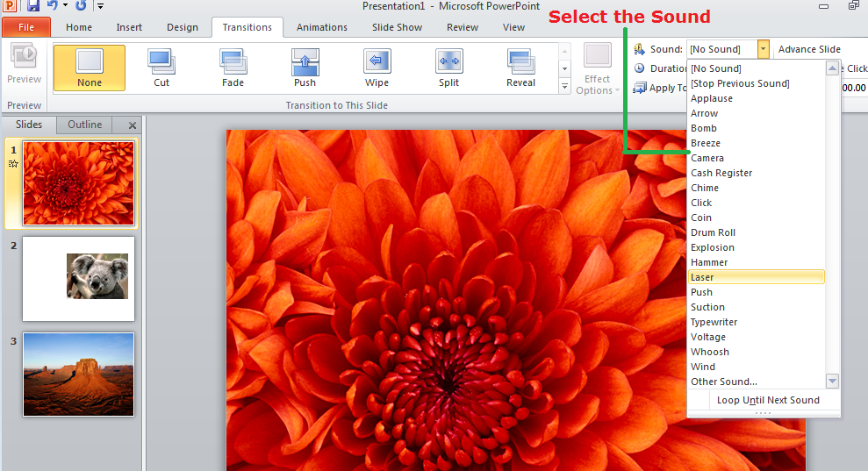Select the None transition
This screenshot has height=471, width=868.
tap(90, 68)
